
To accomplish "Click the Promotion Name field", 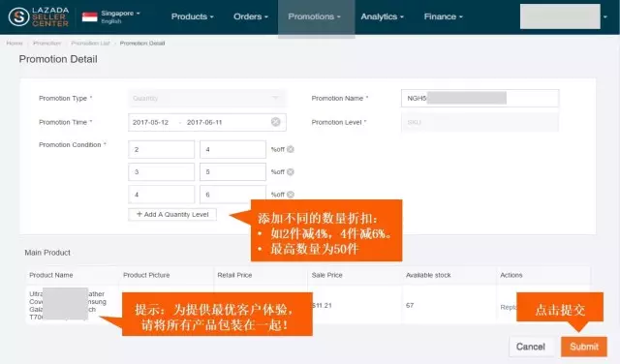I will click(x=480, y=98).
